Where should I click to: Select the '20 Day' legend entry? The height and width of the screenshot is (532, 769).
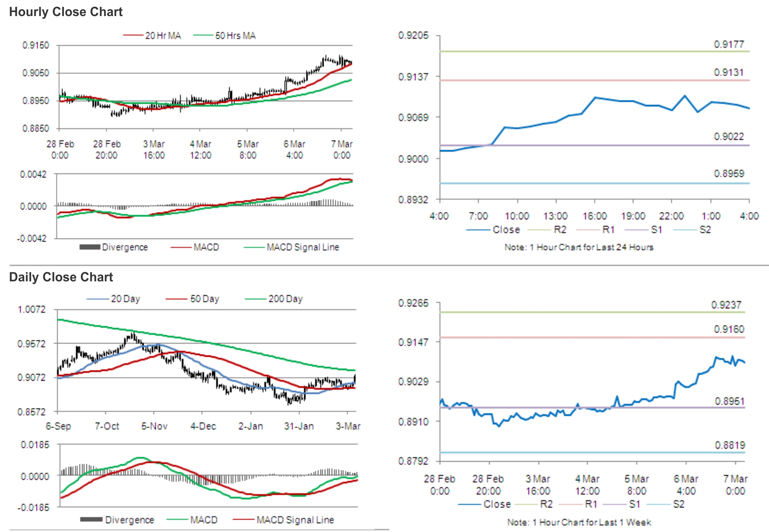click(x=113, y=299)
